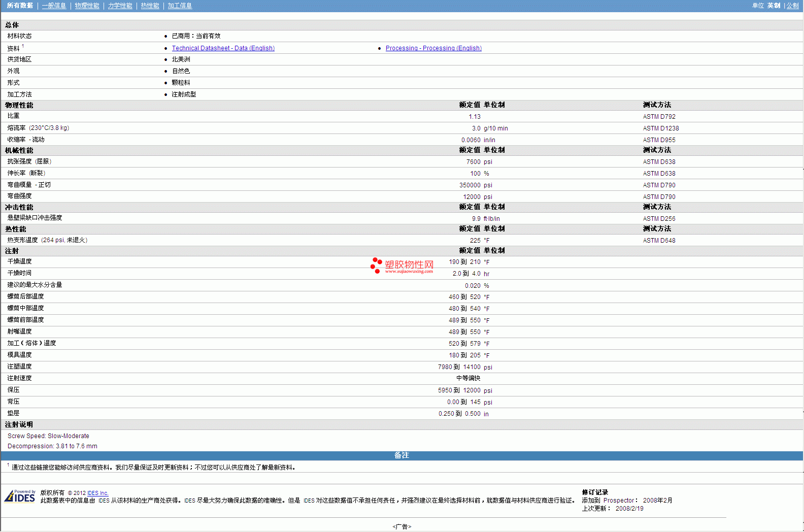Click the 模具温度 label
The width and height of the screenshot is (804, 532).
(19, 355)
